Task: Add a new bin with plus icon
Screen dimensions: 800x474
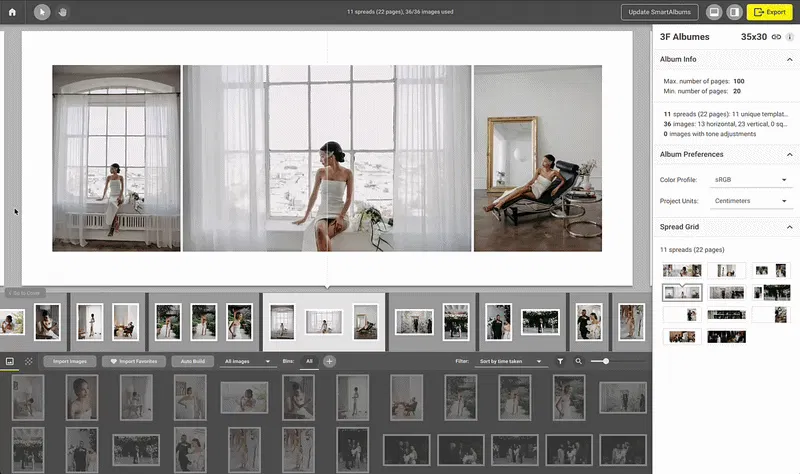Action: [x=329, y=361]
